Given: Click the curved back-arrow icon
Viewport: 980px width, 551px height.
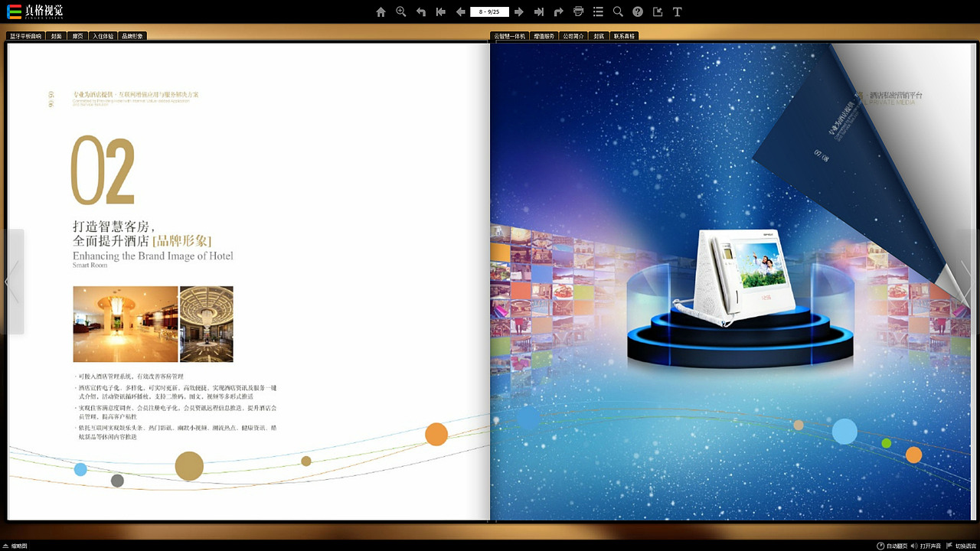Looking at the screenshot, I should (x=420, y=11).
